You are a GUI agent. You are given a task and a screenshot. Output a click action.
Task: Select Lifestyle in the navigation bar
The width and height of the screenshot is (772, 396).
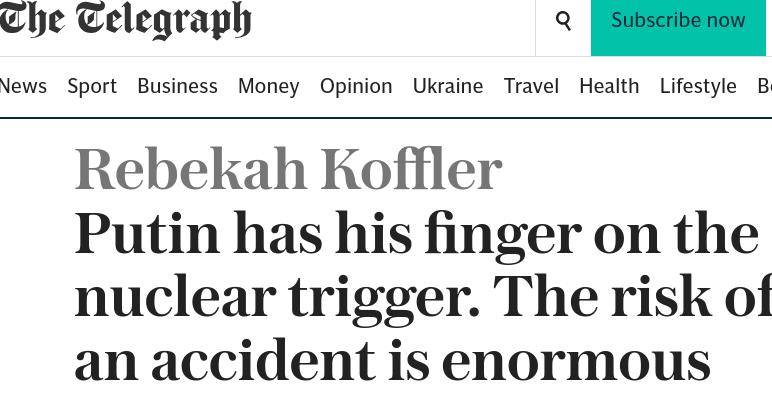tap(698, 87)
